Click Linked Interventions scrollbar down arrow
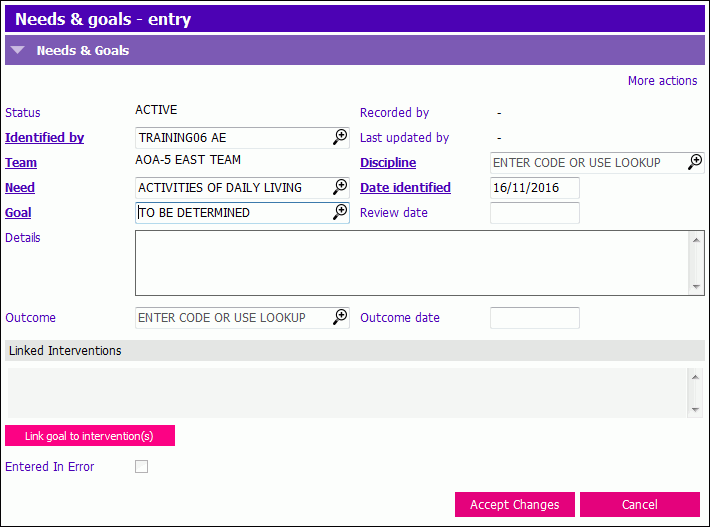710x527 pixels. click(x=695, y=410)
